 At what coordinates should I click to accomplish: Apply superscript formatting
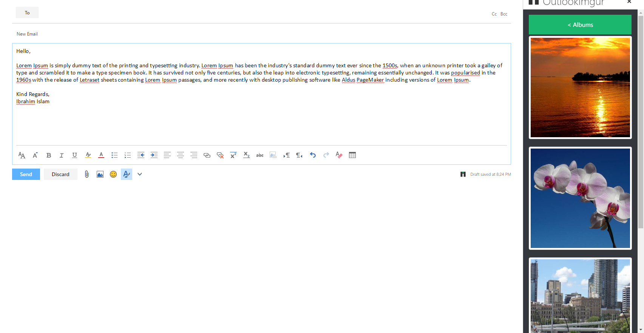[233, 155]
